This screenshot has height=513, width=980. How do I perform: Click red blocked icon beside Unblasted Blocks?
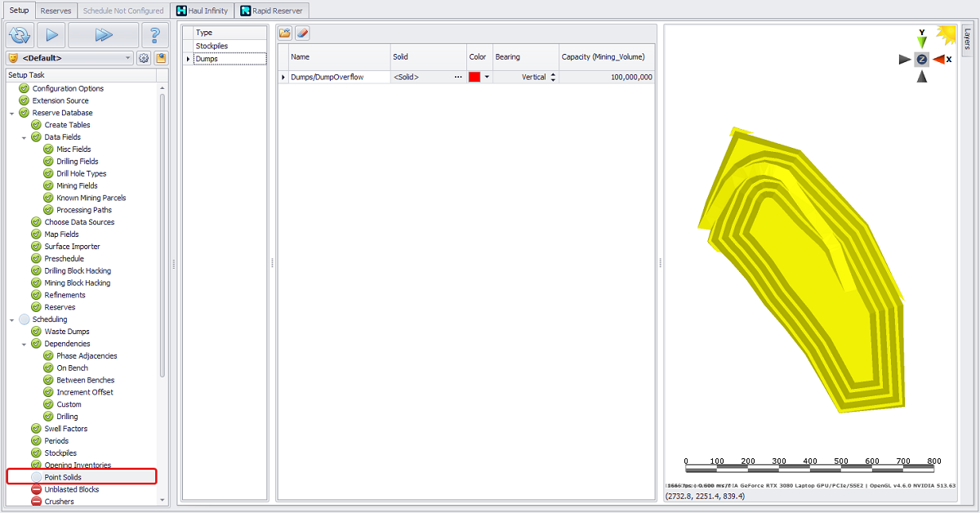click(x=36, y=489)
